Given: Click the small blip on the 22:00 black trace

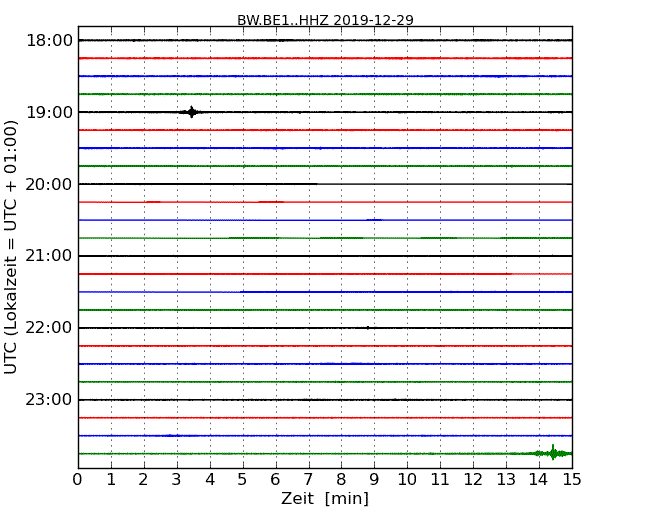Looking at the screenshot, I should tap(368, 328).
